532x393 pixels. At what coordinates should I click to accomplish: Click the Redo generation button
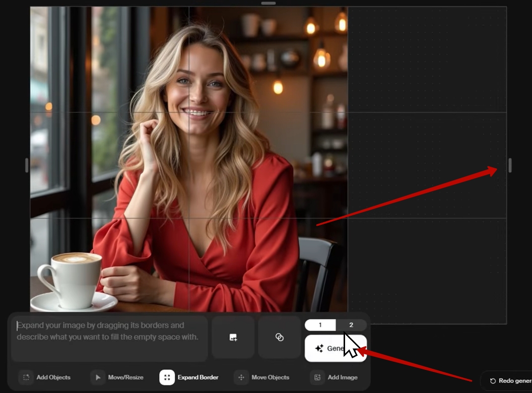point(509,381)
